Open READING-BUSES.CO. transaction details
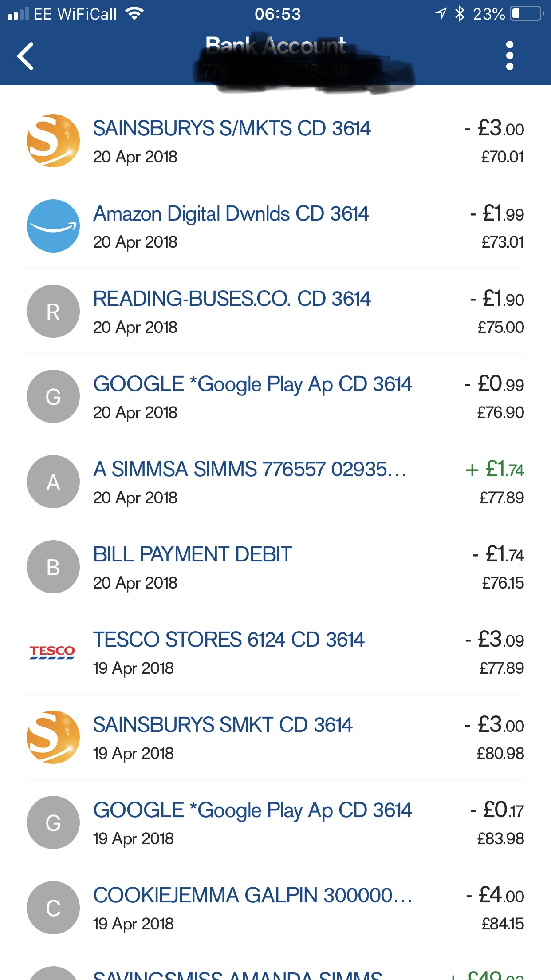Viewport: 551px width, 980px height. [x=232, y=299]
